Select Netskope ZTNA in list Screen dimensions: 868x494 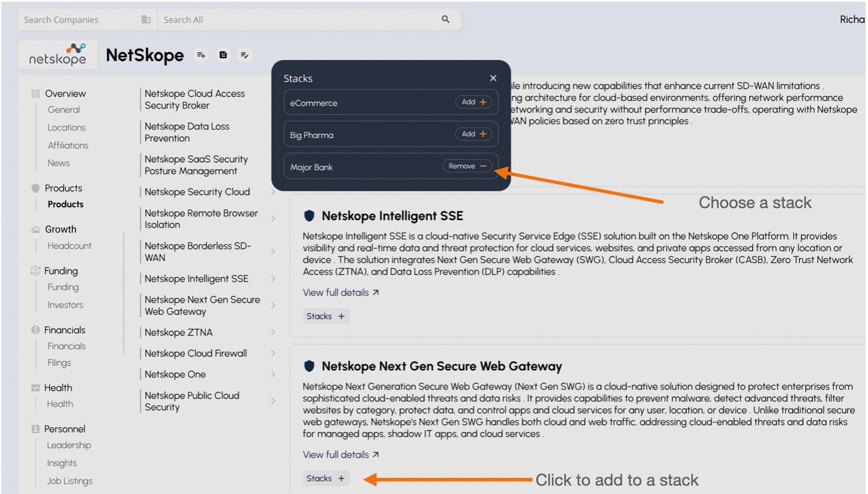pos(179,333)
